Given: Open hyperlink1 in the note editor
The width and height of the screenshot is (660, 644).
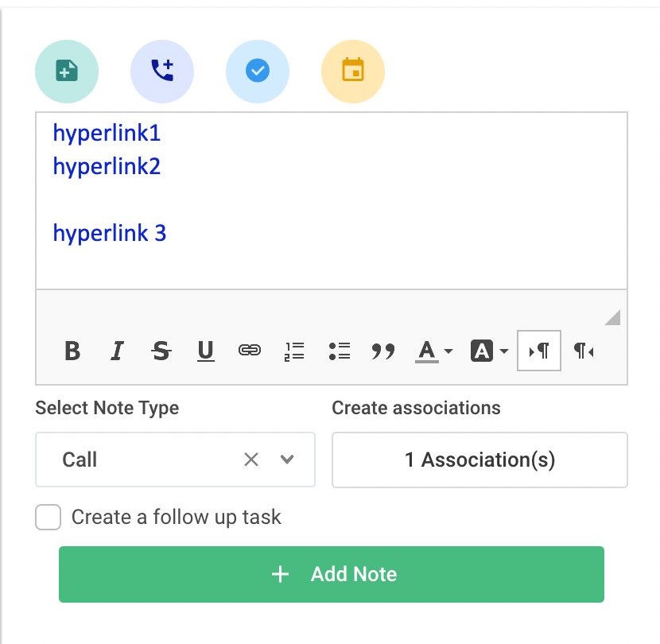Looking at the screenshot, I should 106,133.
